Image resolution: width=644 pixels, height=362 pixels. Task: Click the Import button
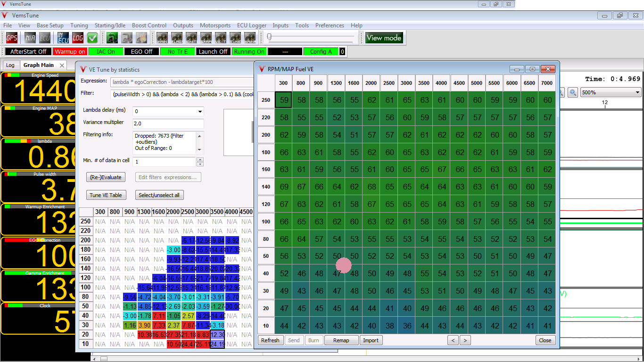tap(371, 340)
